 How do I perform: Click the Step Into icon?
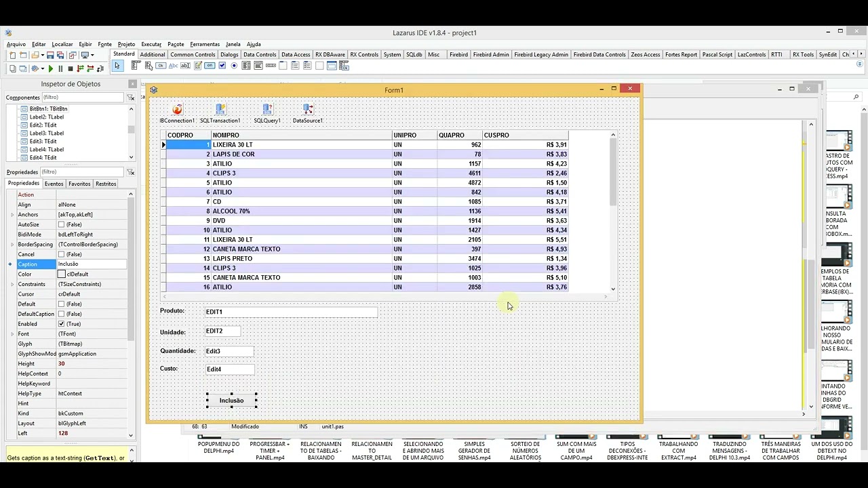tap(80, 68)
